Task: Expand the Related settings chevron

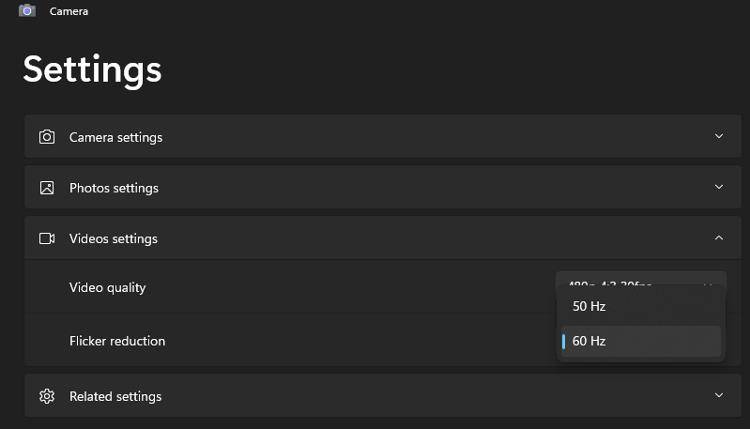Action: pos(719,396)
